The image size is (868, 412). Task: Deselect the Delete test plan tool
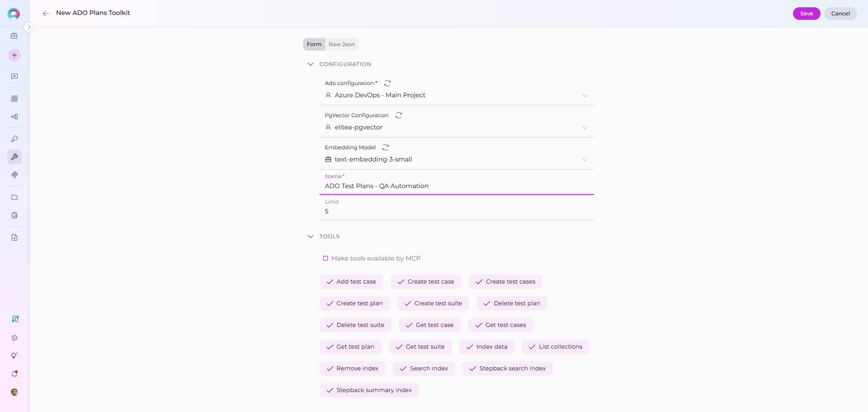pos(512,303)
